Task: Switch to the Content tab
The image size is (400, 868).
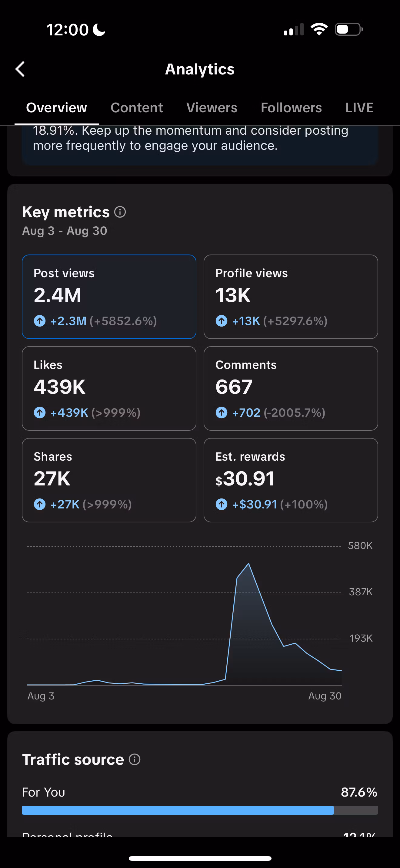Action: pyautogui.click(x=137, y=108)
